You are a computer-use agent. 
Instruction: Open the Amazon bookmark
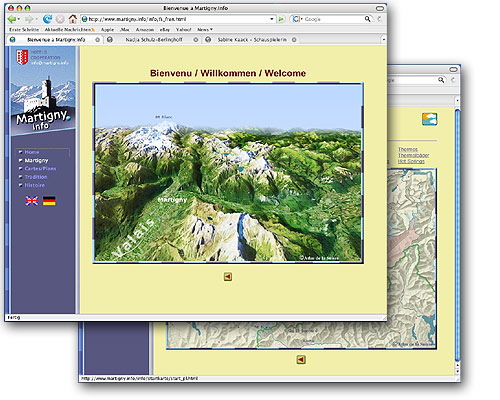click(x=145, y=30)
